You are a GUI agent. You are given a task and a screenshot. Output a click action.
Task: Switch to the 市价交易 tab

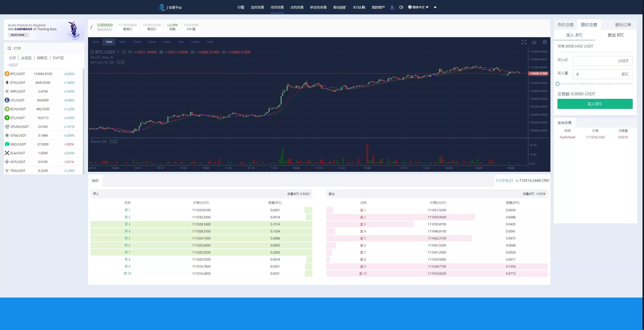coord(566,25)
